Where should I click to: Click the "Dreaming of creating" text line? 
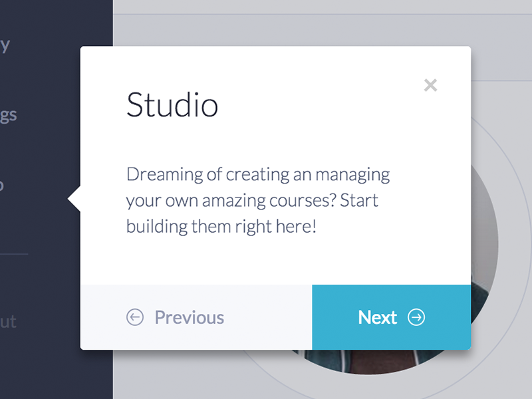pyautogui.click(x=258, y=176)
